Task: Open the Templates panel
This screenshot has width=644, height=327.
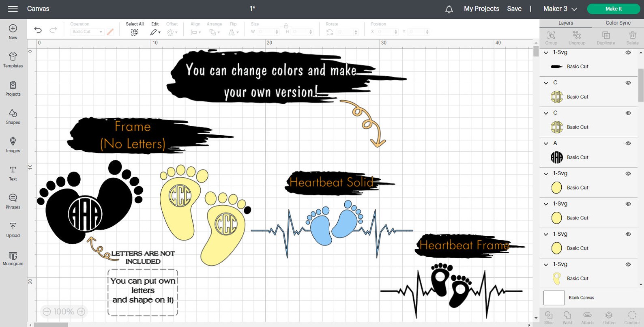Action: point(13,60)
